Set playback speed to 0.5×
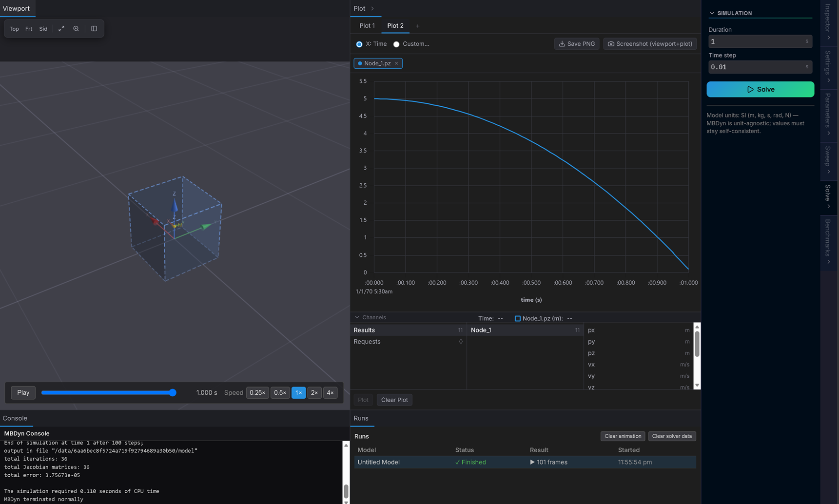 (280, 392)
